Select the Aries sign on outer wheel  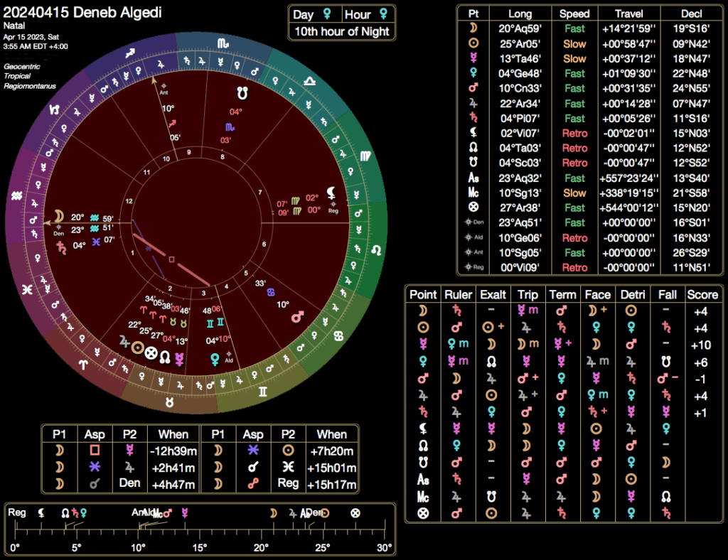pos(83,365)
